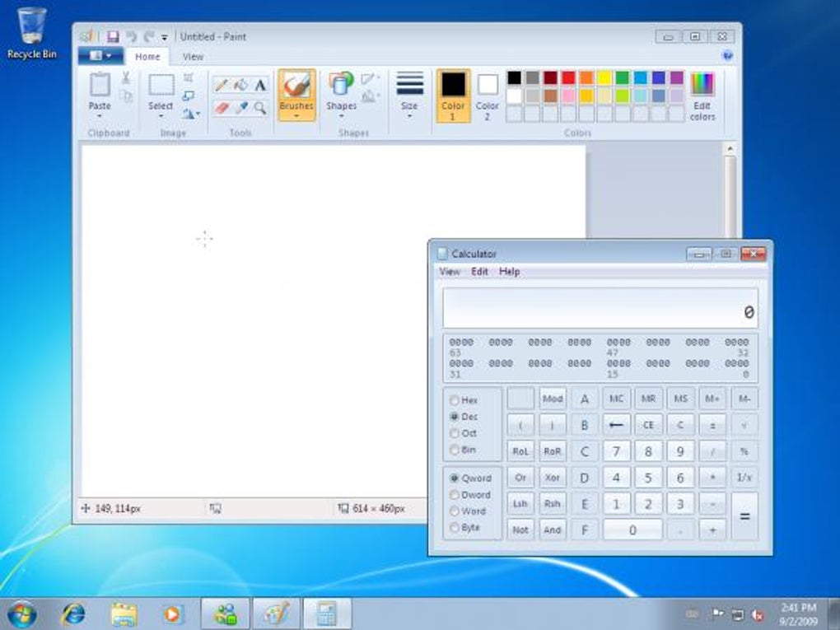The height and width of the screenshot is (630, 840).
Task: Switch to the View tab in Paint
Action: click(193, 56)
